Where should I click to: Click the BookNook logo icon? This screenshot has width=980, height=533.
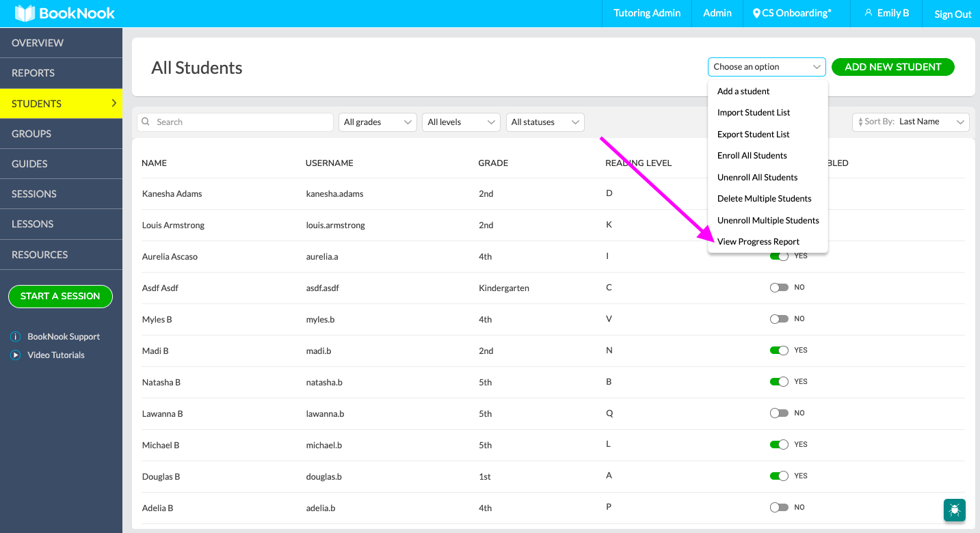pos(27,12)
